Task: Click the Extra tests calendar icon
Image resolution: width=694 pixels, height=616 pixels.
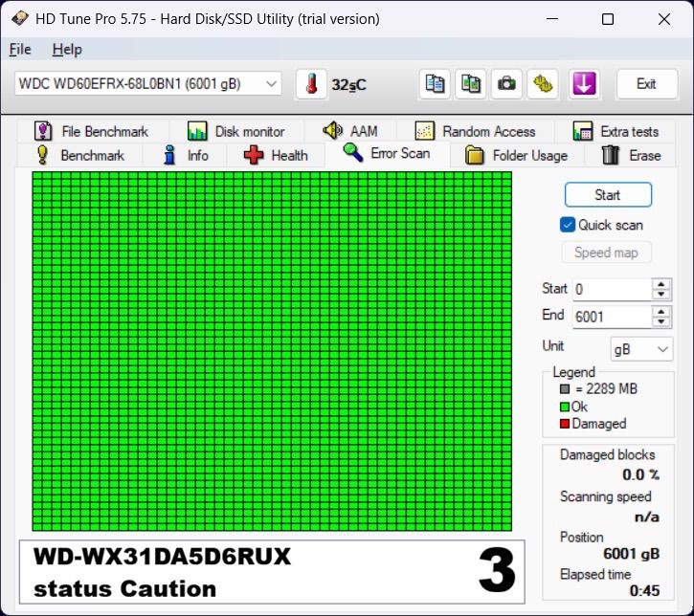Action: click(582, 131)
